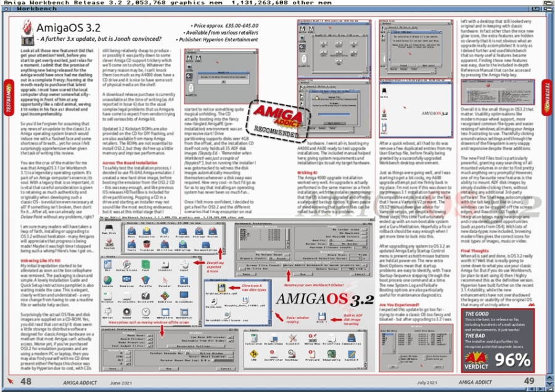Open the Locale prefs globe icon
This screenshot has height=392, width=555.
pyautogui.click(x=107, y=280)
